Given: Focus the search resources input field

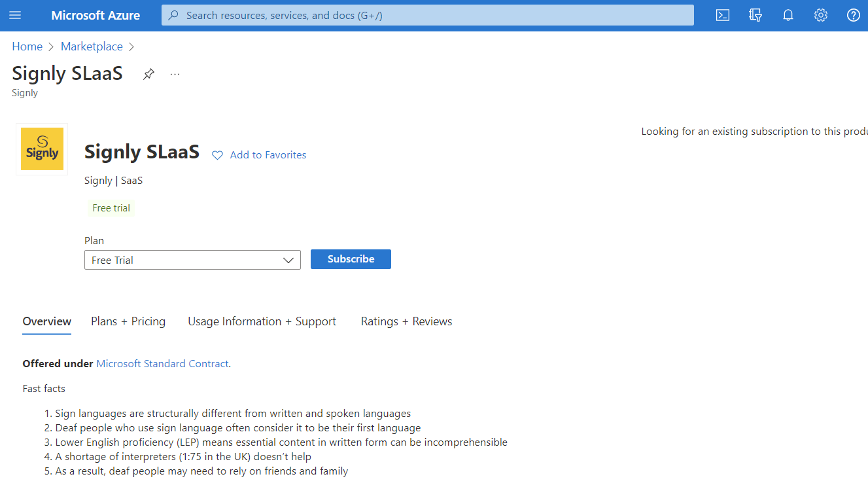Looking at the screenshot, I should [x=428, y=15].
